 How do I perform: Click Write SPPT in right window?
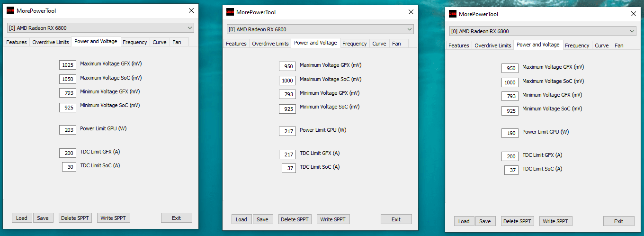(x=556, y=221)
